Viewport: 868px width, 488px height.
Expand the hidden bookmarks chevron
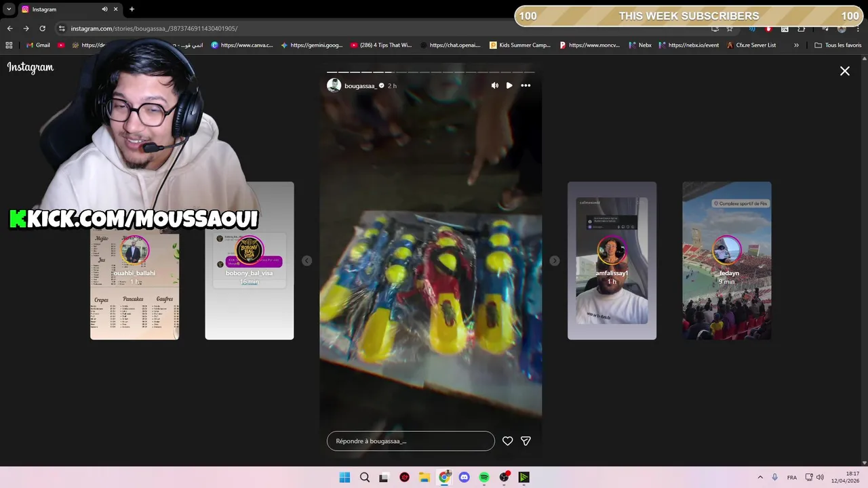796,45
